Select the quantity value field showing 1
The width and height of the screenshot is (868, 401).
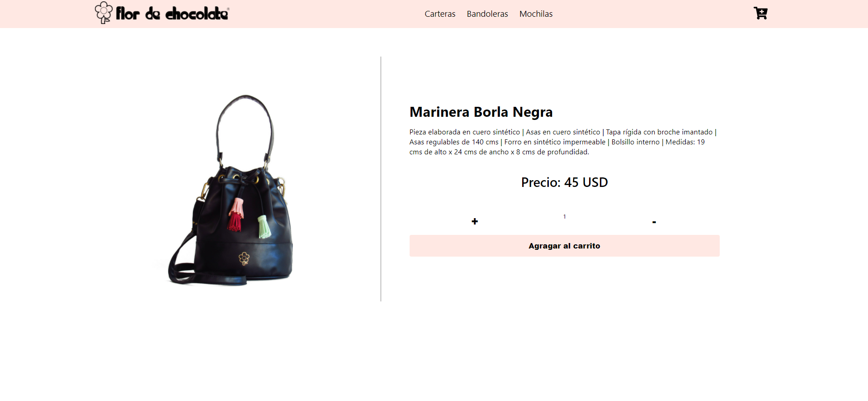[x=564, y=217]
